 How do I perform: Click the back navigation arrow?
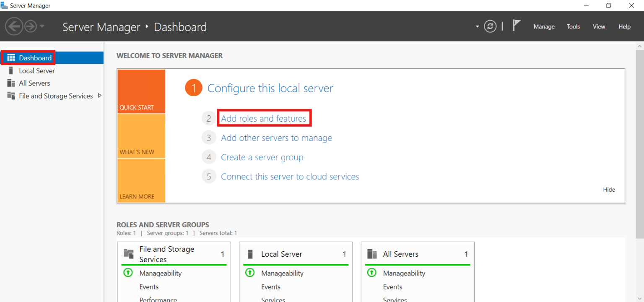coord(14,26)
